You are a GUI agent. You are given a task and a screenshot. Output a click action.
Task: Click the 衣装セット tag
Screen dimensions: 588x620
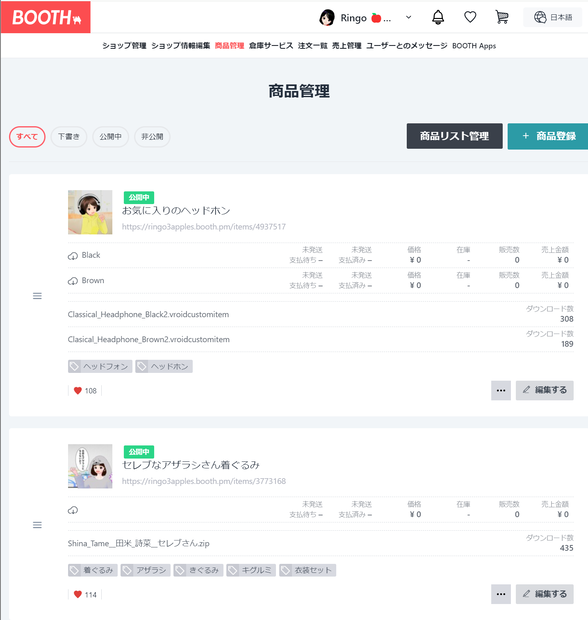[x=308, y=570]
